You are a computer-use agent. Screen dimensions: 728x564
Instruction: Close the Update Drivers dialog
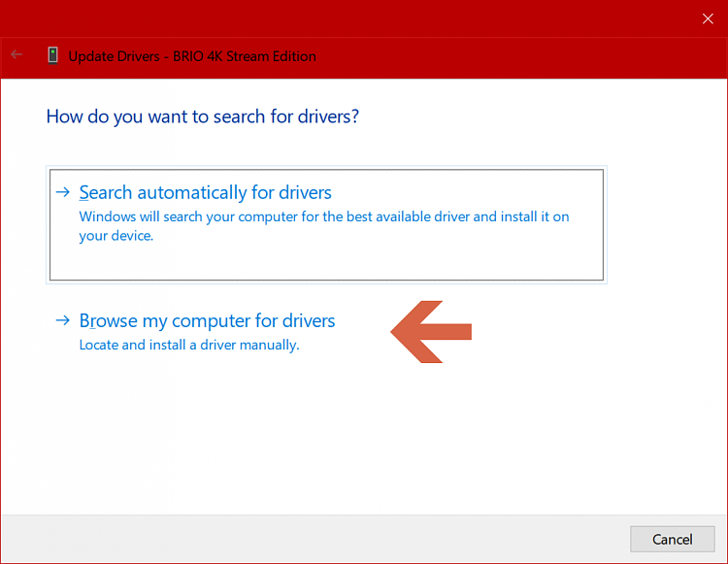click(x=708, y=18)
